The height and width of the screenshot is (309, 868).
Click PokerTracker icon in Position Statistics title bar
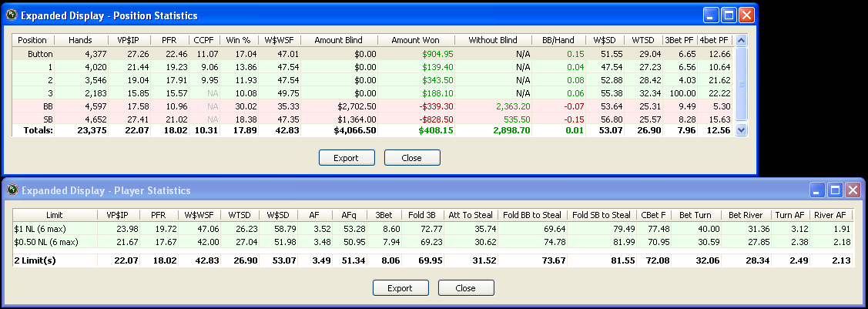pos(11,15)
